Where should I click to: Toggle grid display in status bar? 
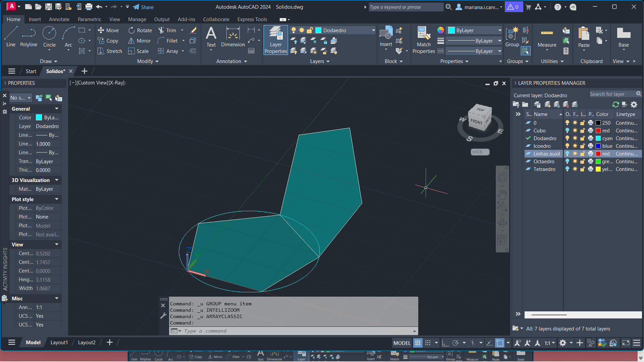click(x=418, y=343)
